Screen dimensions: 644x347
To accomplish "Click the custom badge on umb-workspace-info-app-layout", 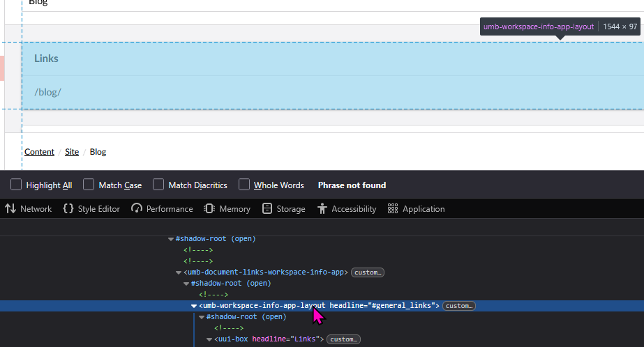I will [x=459, y=306].
